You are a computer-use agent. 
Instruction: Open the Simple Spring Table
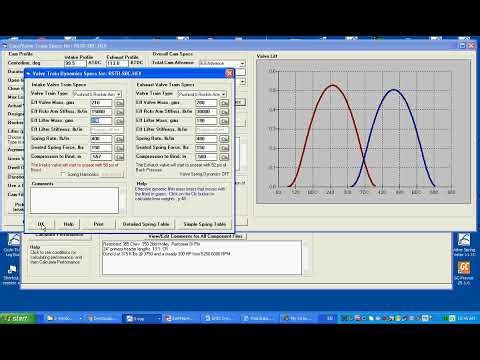(x=204, y=224)
